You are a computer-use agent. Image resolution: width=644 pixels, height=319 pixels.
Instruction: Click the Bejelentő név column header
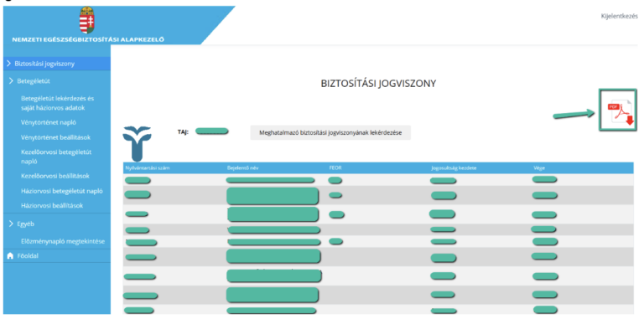click(x=242, y=167)
